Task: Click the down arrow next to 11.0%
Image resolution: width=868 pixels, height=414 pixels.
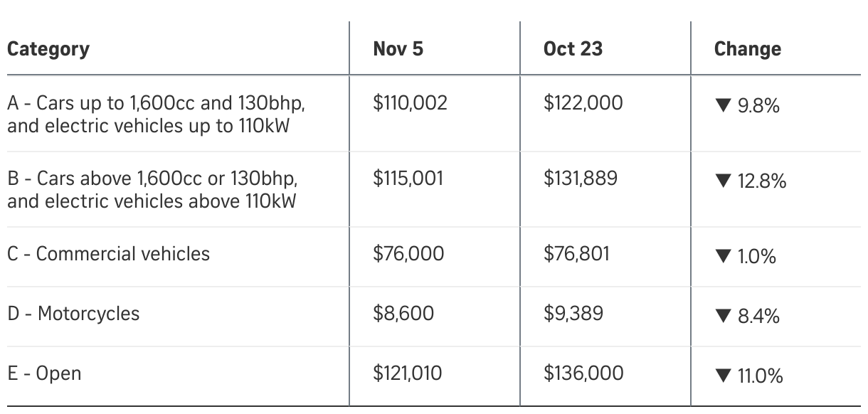Action: point(722,377)
